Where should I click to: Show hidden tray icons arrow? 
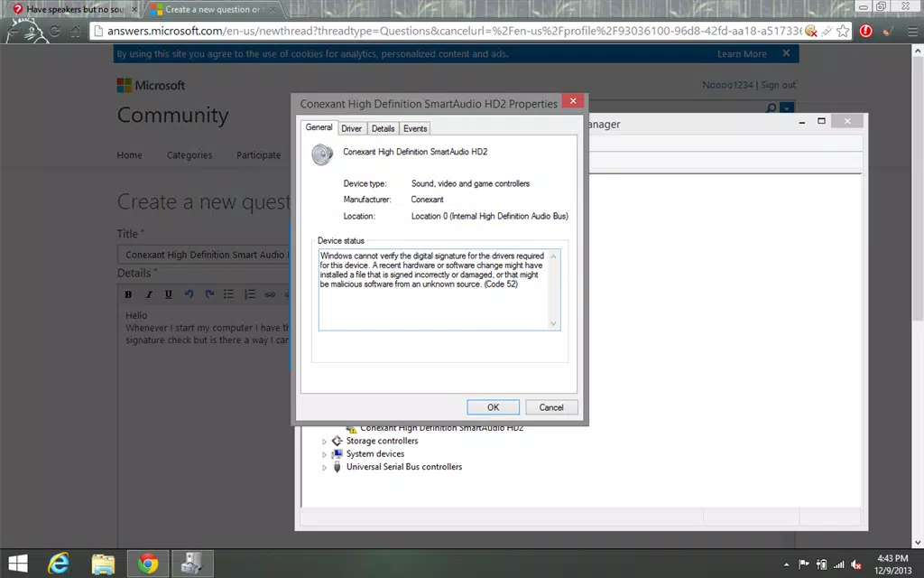(786, 564)
